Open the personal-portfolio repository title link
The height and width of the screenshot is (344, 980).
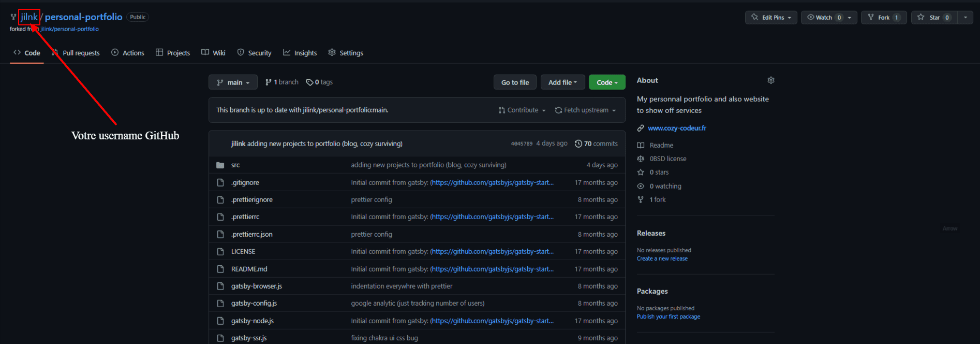pyautogui.click(x=83, y=17)
